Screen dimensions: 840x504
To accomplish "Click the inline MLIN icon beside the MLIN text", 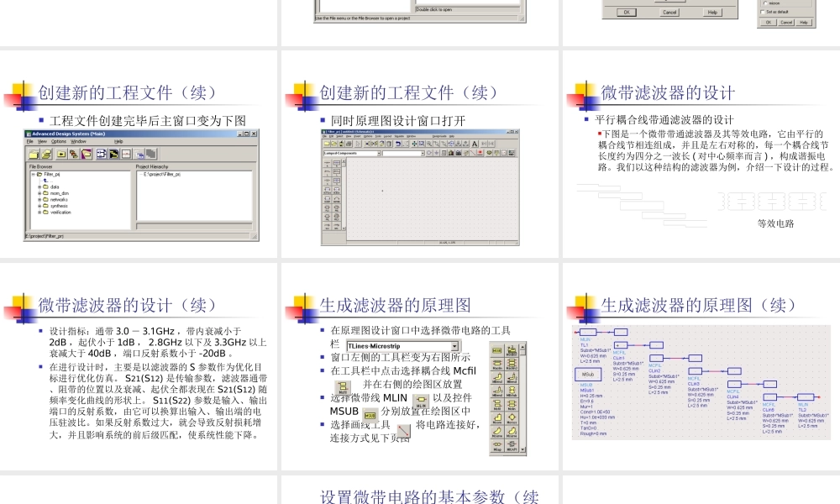I will 421,401.
